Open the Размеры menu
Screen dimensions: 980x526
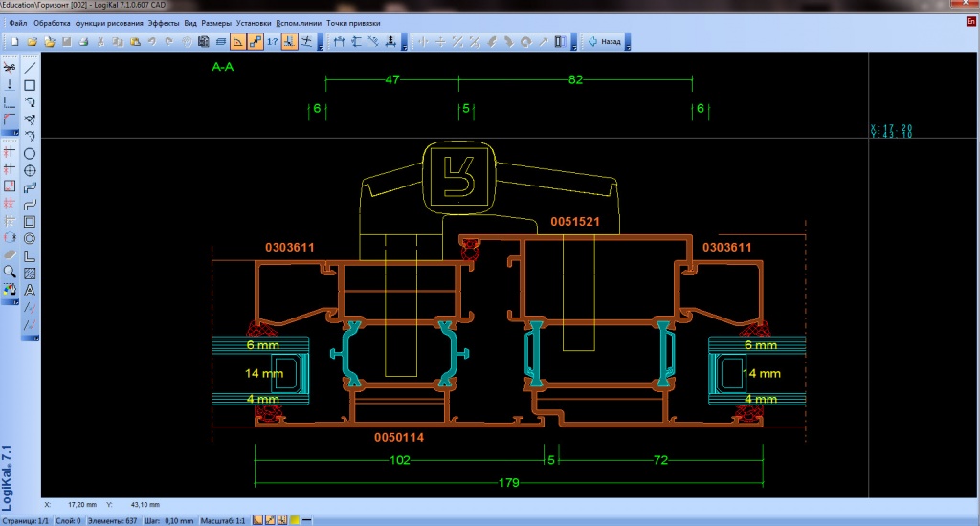click(216, 23)
